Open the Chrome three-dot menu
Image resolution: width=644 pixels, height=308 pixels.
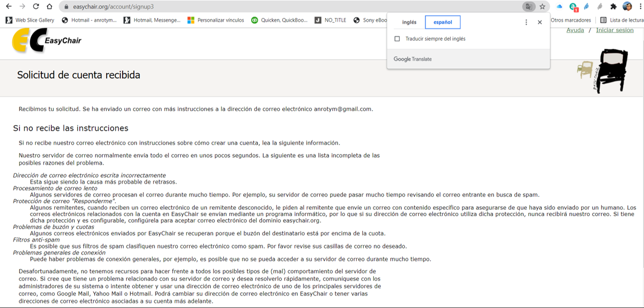click(640, 6)
